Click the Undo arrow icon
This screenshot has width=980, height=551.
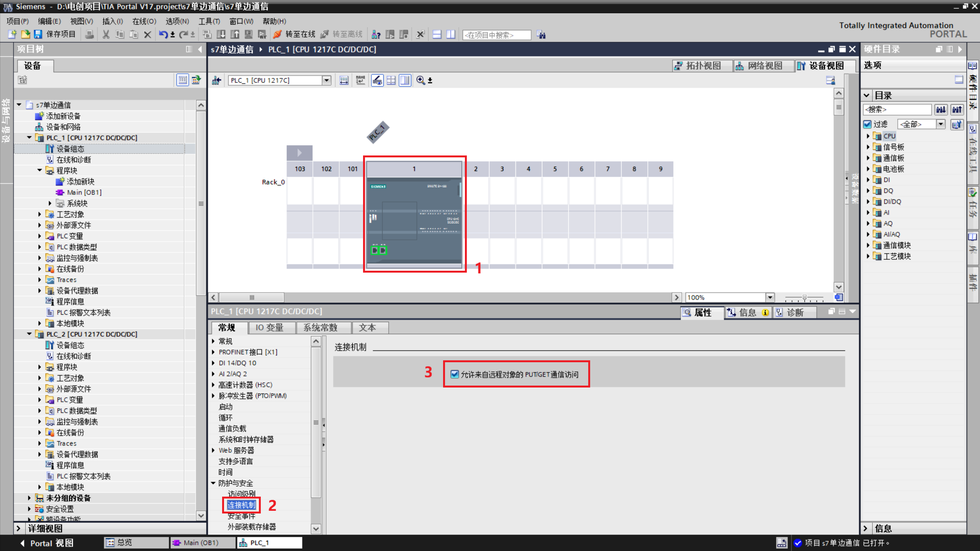click(163, 34)
